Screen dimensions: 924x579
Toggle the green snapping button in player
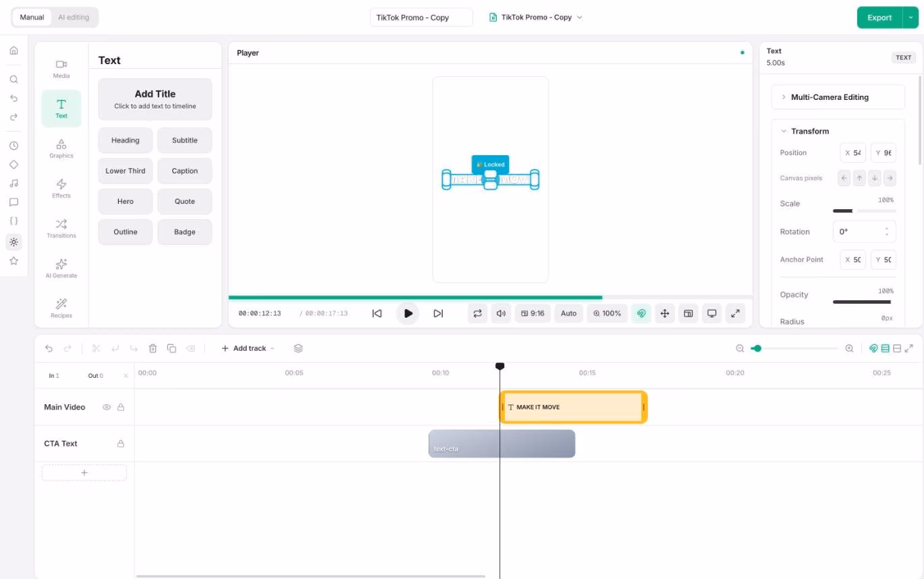tap(641, 313)
